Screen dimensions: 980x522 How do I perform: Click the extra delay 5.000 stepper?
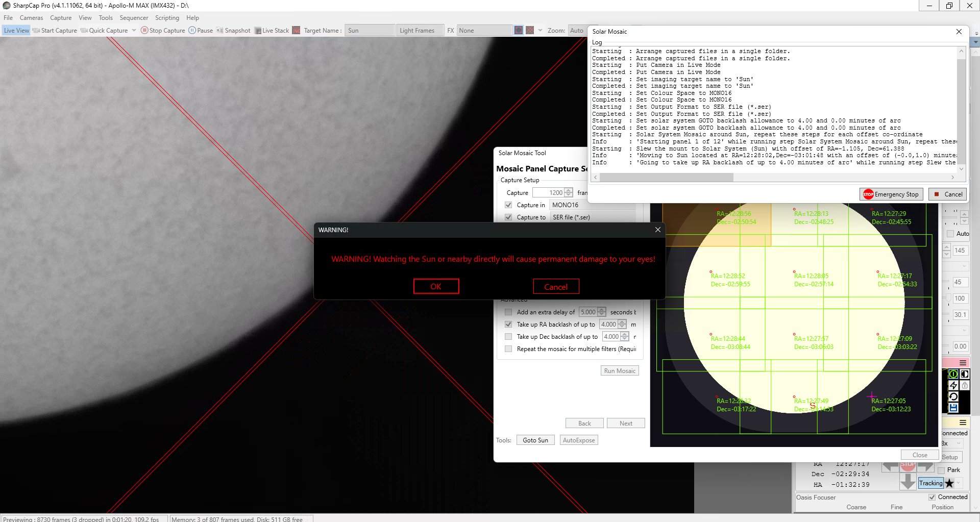(x=602, y=312)
